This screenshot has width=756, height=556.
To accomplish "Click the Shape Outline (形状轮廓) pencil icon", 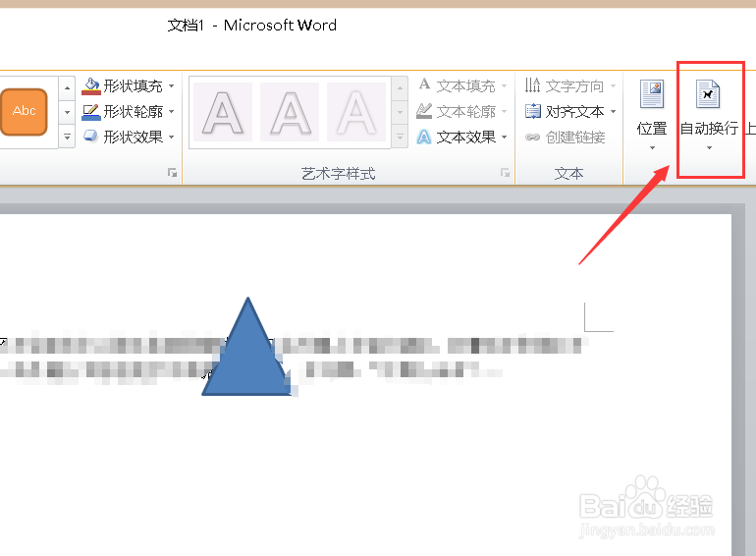I will tap(90, 112).
